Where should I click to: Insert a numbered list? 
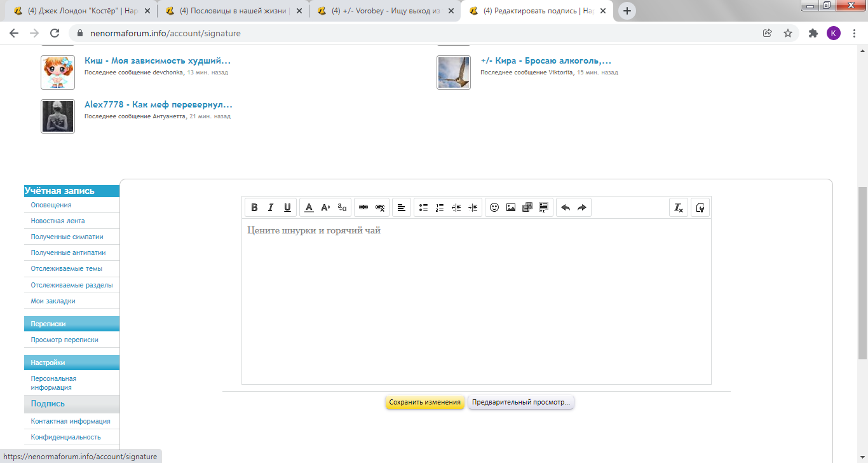pos(440,207)
